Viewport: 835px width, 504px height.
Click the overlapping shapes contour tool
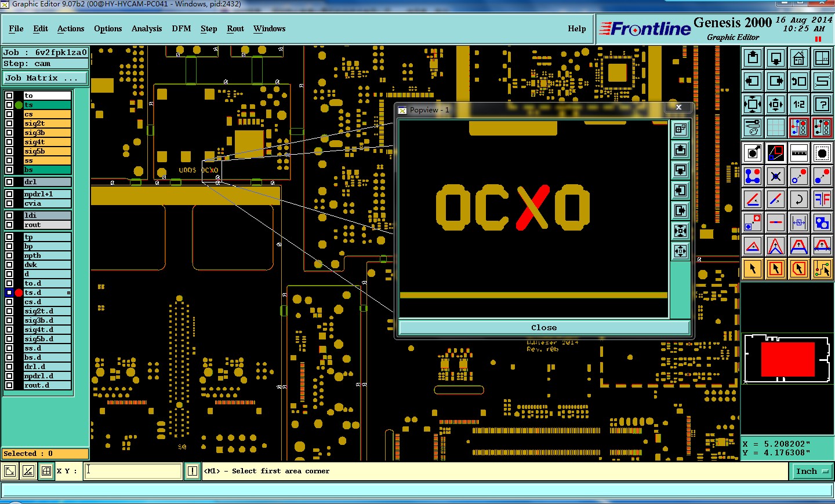[822, 222]
